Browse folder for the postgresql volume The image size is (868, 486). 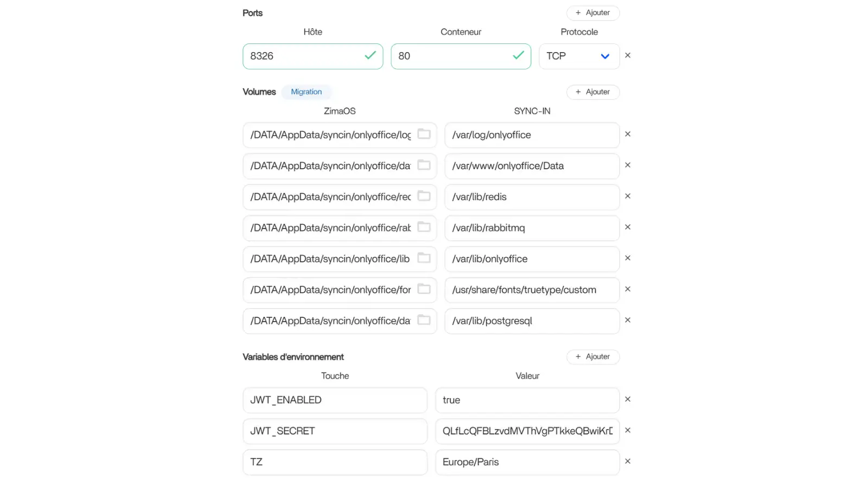coord(424,320)
